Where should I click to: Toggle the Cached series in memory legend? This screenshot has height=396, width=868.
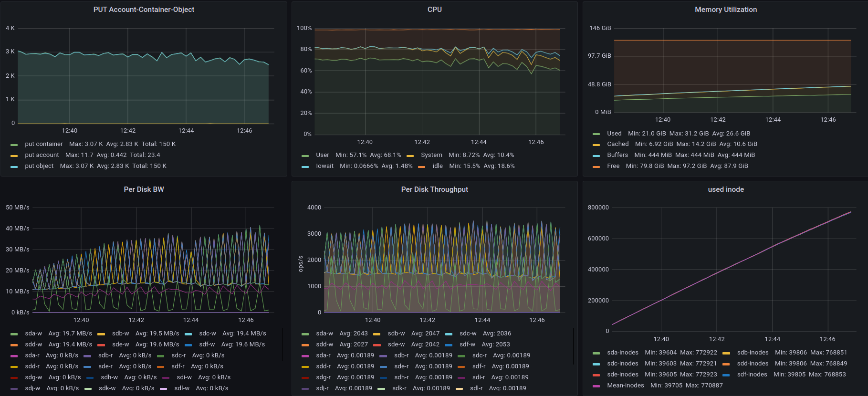[x=617, y=144]
